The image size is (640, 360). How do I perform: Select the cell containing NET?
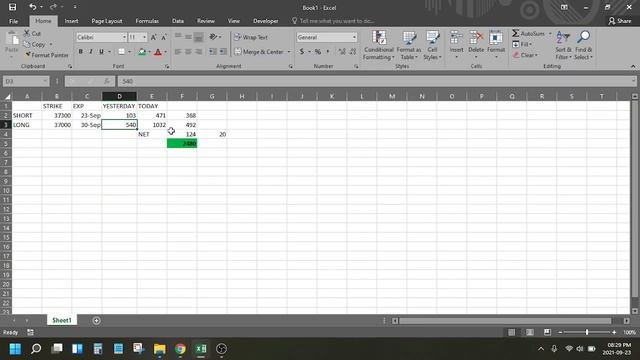[x=152, y=134]
